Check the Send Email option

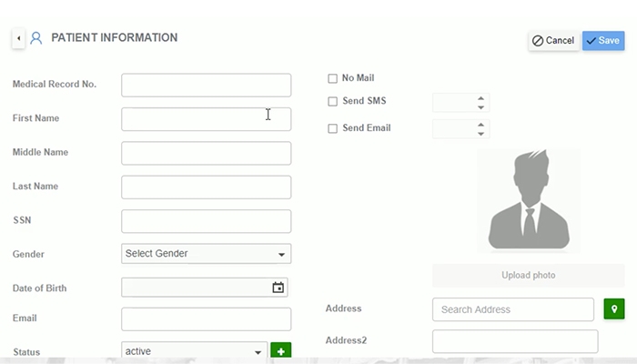pyautogui.click(x=332, y=128)
